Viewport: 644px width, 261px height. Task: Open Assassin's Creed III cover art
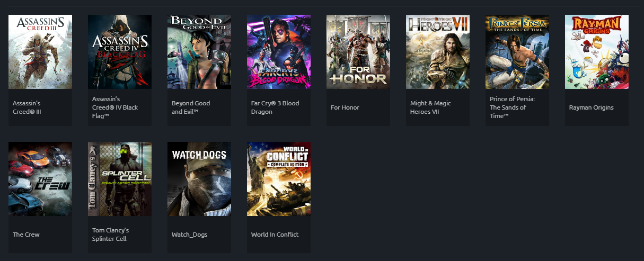(x=40, y=52)
